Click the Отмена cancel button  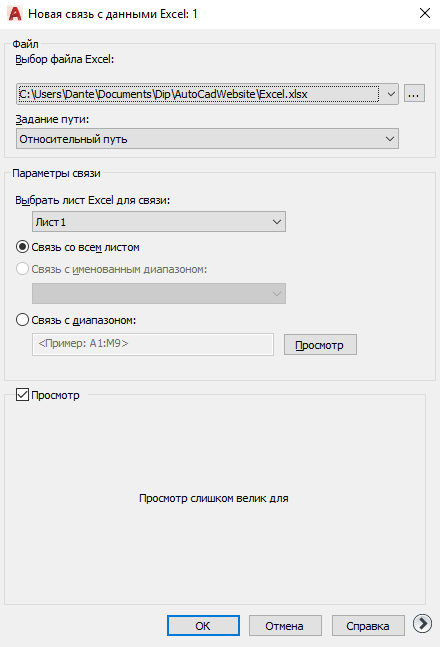click(285, 626)
